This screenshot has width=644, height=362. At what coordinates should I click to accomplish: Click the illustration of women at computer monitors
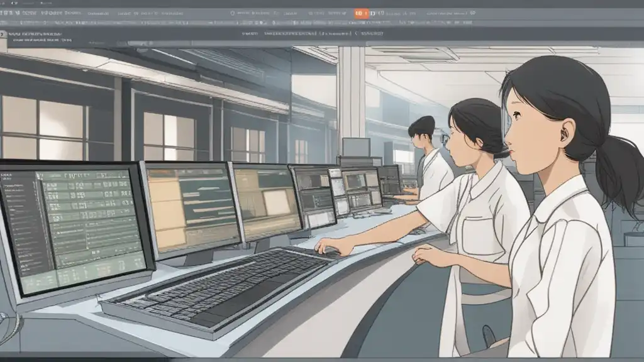click(322, 201)
